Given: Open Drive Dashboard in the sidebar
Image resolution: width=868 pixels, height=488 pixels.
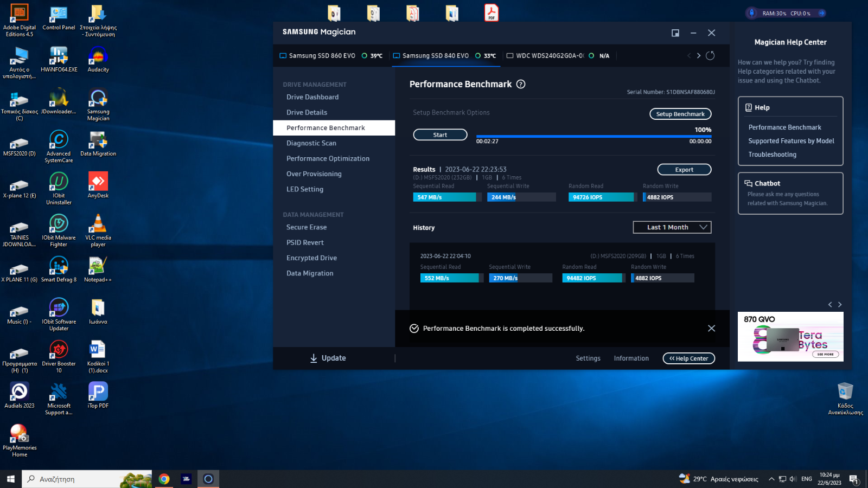Looking at the screenshot, I should [312, 97].
